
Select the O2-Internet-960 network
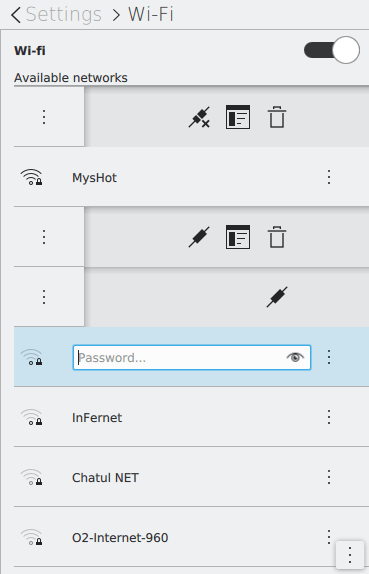point(191,537)
